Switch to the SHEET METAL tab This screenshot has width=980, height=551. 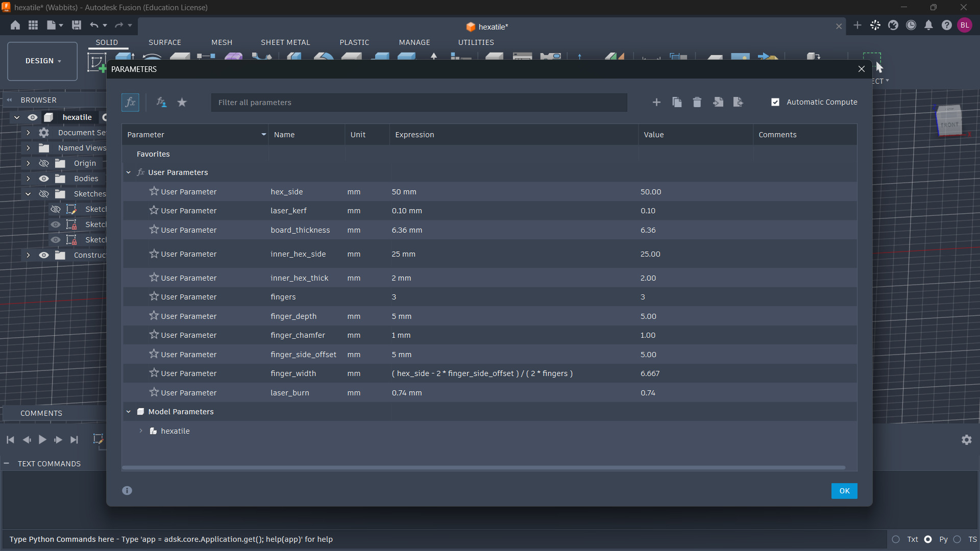pyautogui.click(x=285, y=42)
